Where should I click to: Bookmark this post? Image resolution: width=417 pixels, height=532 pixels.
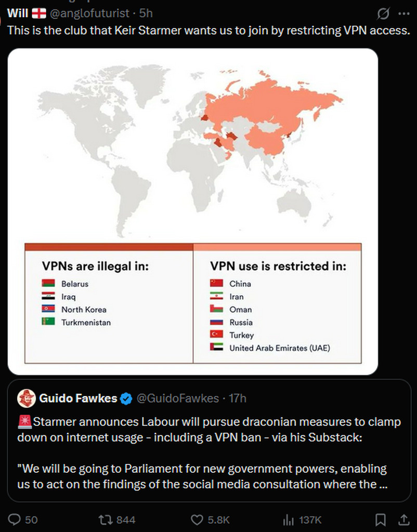tap(381, 519)
